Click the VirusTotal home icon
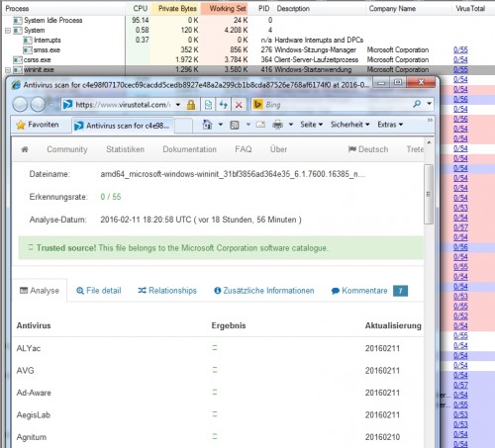This screenshot has height=448, width=495. click(25, 149)
